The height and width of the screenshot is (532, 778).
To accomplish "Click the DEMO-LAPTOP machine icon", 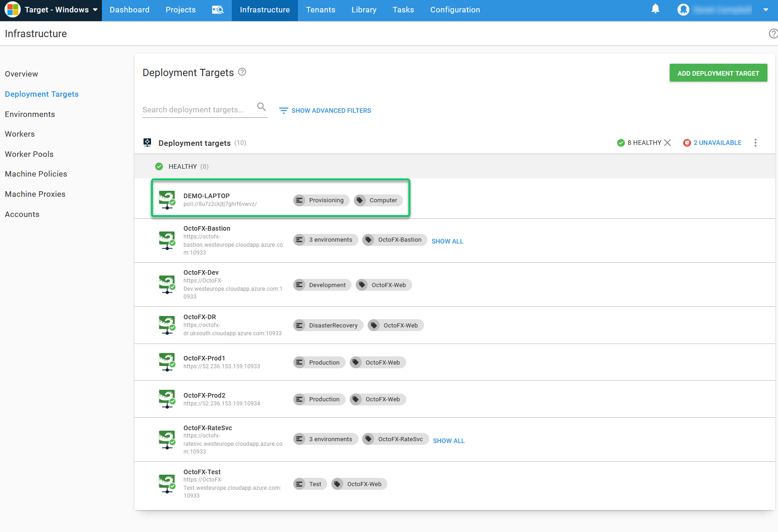I will pyautogui.click(x=167, y=199).
